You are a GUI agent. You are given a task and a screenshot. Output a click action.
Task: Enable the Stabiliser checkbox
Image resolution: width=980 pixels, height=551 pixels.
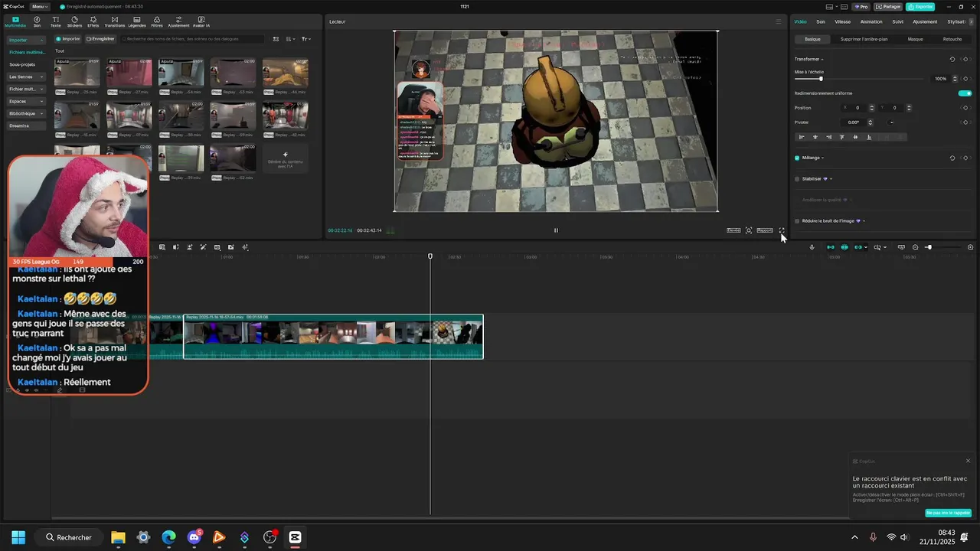tap(797, 179)
